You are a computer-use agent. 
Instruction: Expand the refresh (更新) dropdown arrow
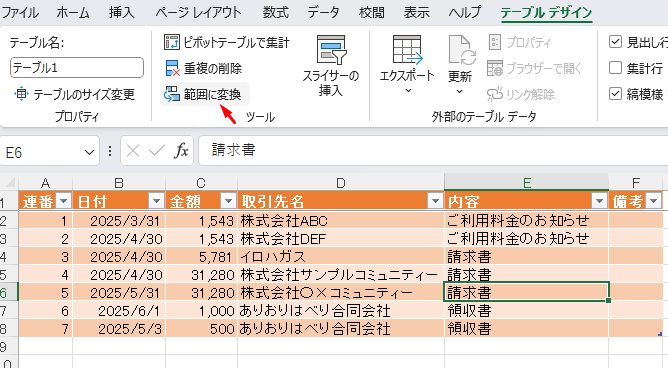click(x=459, y=91)
